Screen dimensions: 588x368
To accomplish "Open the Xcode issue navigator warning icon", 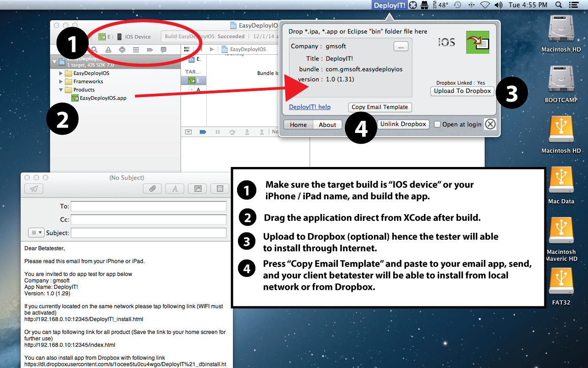I will (x=108, y=50).
